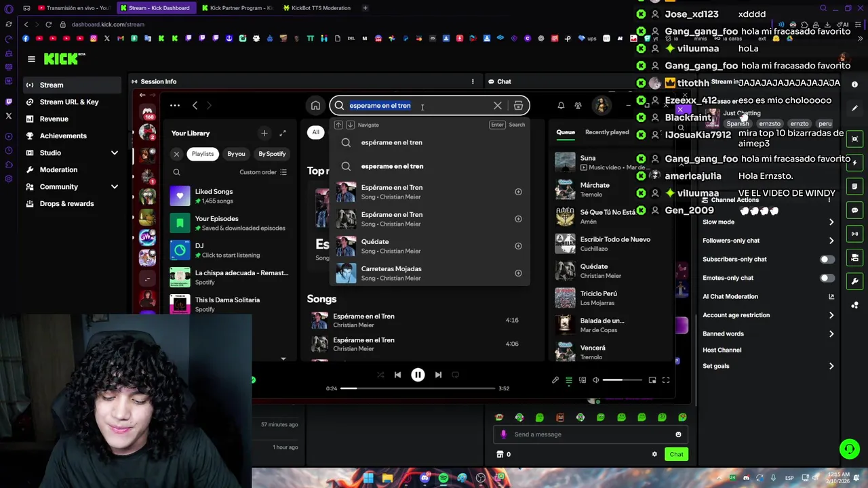Image resolution: width=868 pixels, height=488 pixels.
Task: Select All search filter chip
Action: (315, 132)
